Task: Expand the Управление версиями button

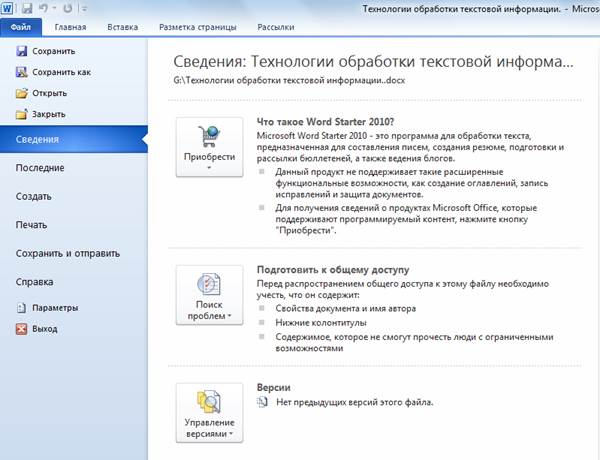Action: (209, 413)
